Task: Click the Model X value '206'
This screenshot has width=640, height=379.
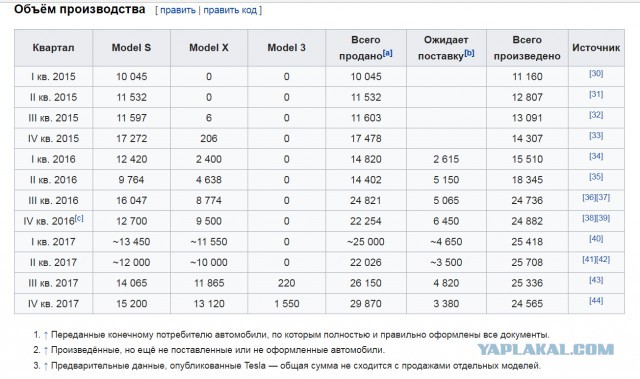Action: 209,139
